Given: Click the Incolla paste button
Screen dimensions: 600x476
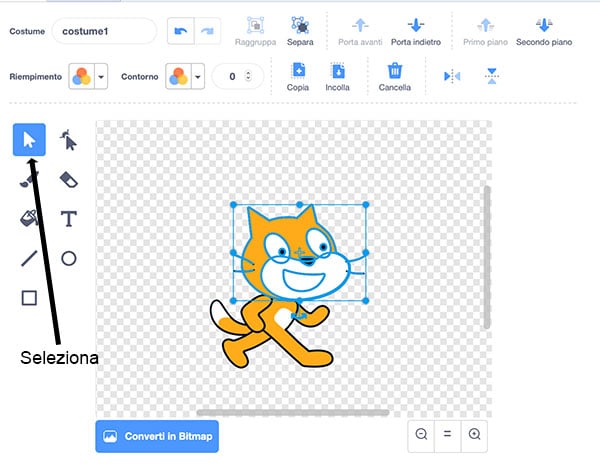Looking at the screenshot, I should [x=337, y=76].
